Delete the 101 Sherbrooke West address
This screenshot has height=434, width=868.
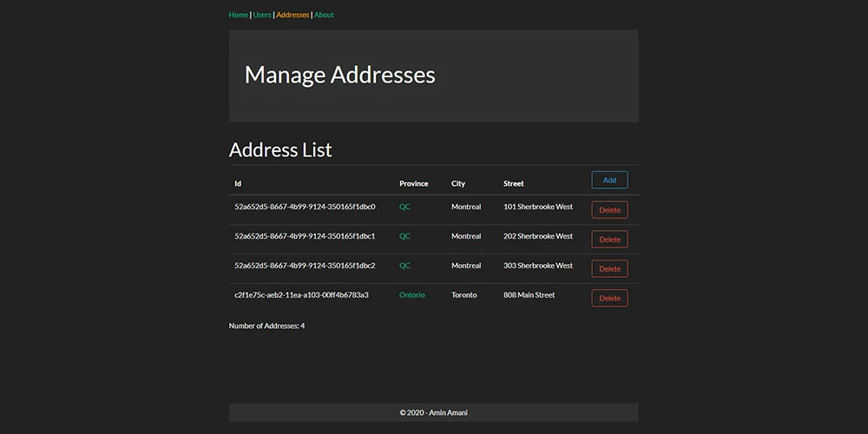click(609, 210)
